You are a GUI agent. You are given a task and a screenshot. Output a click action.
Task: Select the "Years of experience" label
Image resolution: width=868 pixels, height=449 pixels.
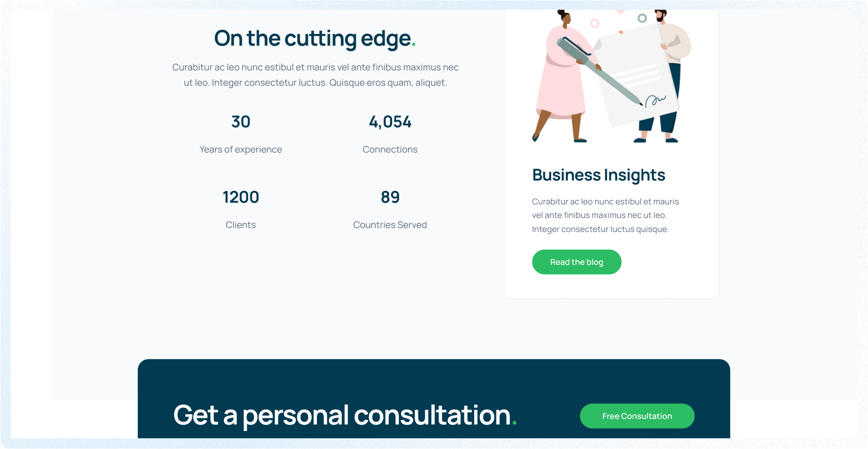click(241, 150)
